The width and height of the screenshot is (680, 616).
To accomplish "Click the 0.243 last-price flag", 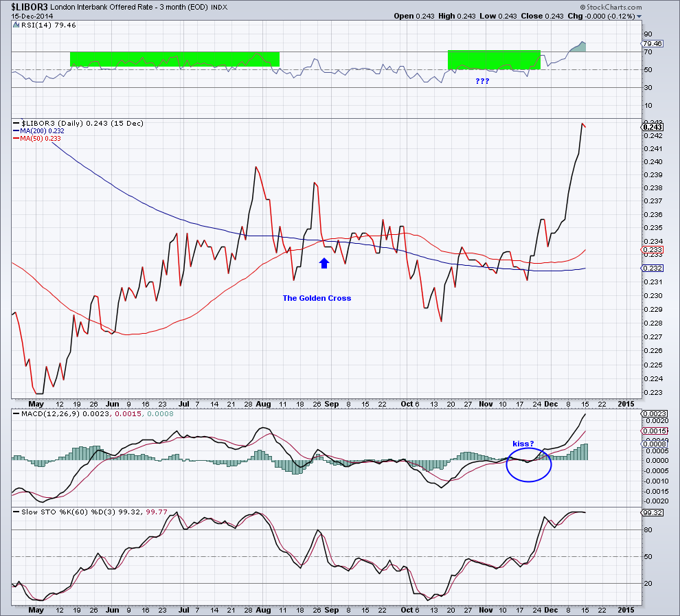I will pos(653,127).
